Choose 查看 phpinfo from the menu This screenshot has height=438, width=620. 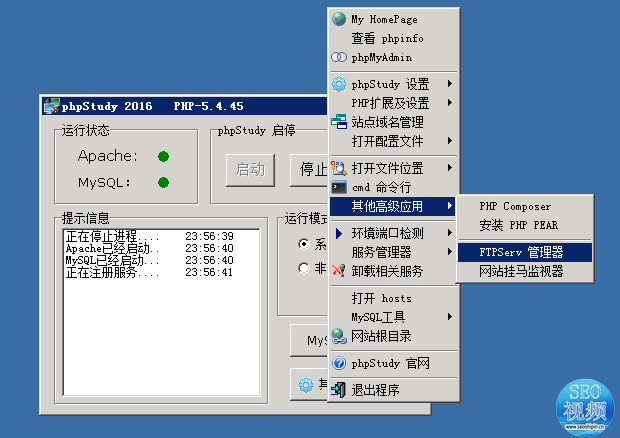coord(393,38)
